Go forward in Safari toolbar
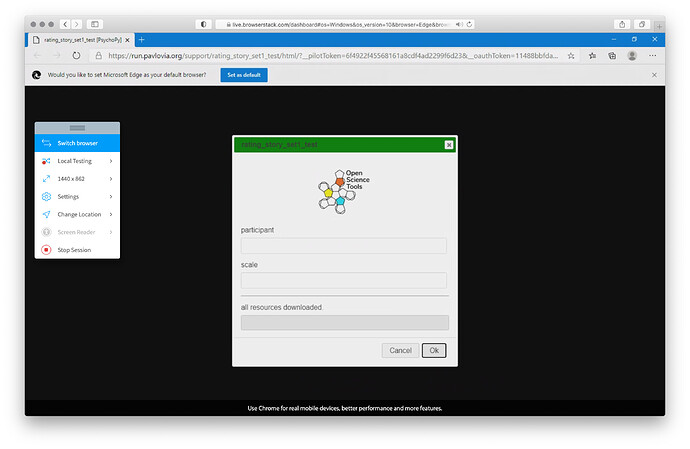Screen dimensions: 690x449 [77, 24]
